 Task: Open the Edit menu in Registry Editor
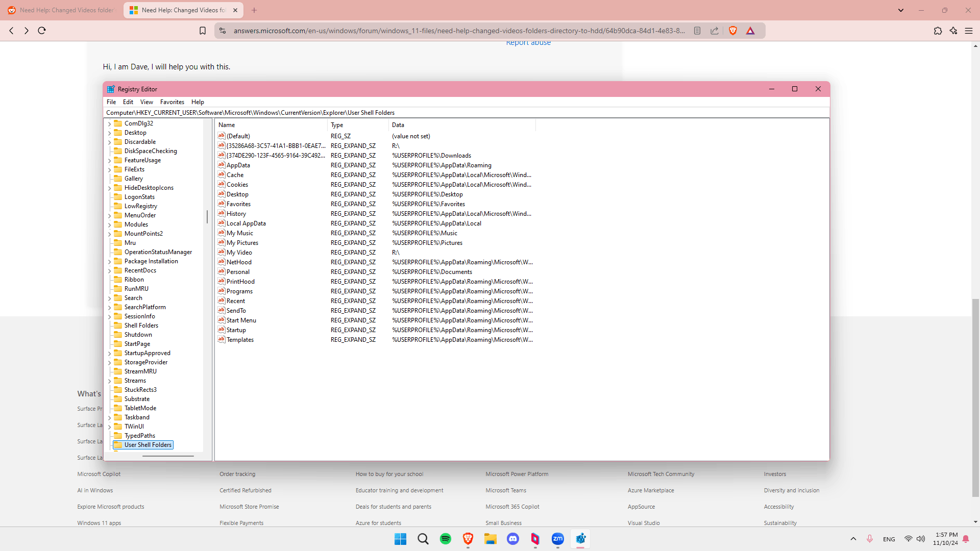coord(128,102)
